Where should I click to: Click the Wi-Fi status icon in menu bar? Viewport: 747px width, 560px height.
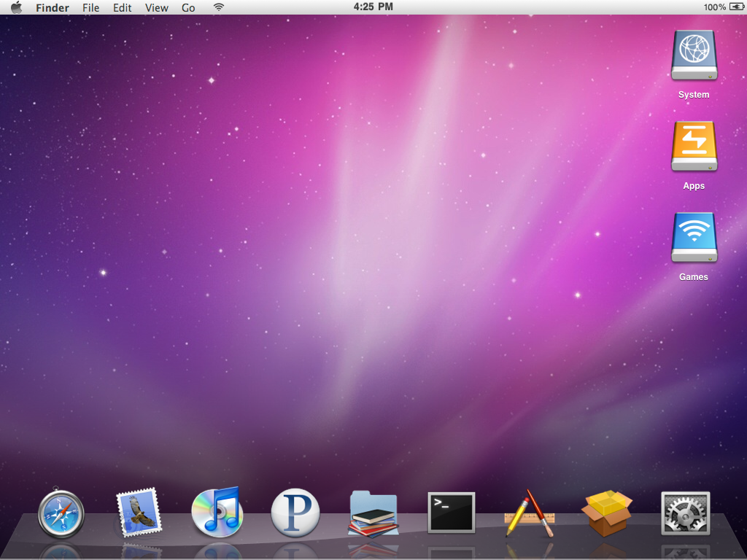(219, 7)
